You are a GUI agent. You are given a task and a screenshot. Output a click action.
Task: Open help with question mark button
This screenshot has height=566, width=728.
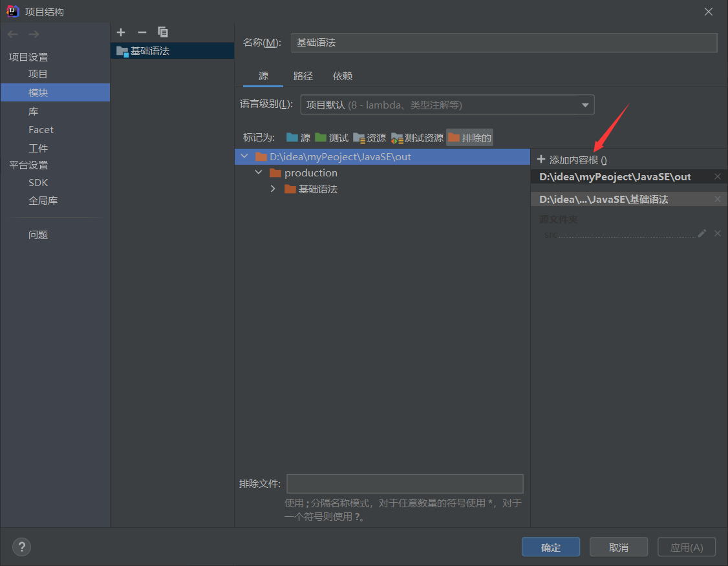[21, 547]
